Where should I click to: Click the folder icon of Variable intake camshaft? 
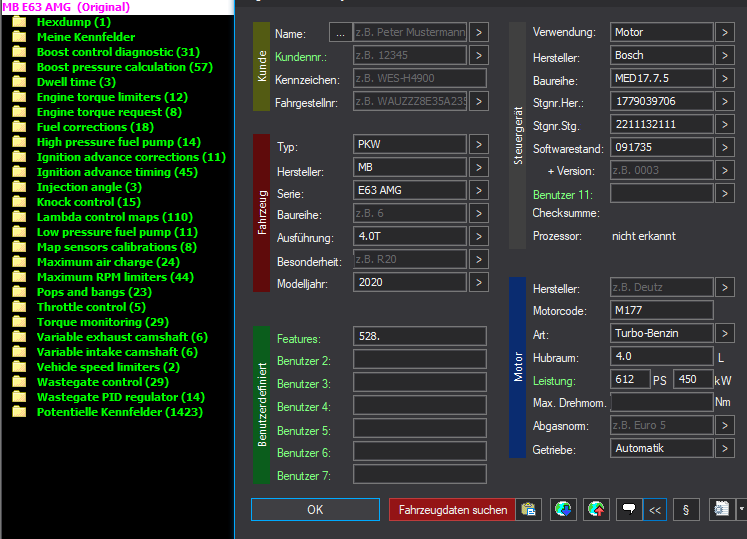(x=19, y=352)
